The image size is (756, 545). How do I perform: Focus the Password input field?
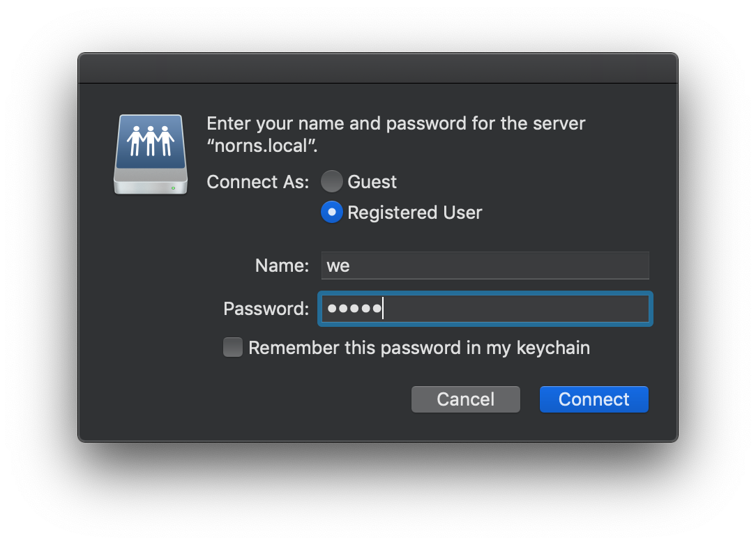(x=485, y=309)
